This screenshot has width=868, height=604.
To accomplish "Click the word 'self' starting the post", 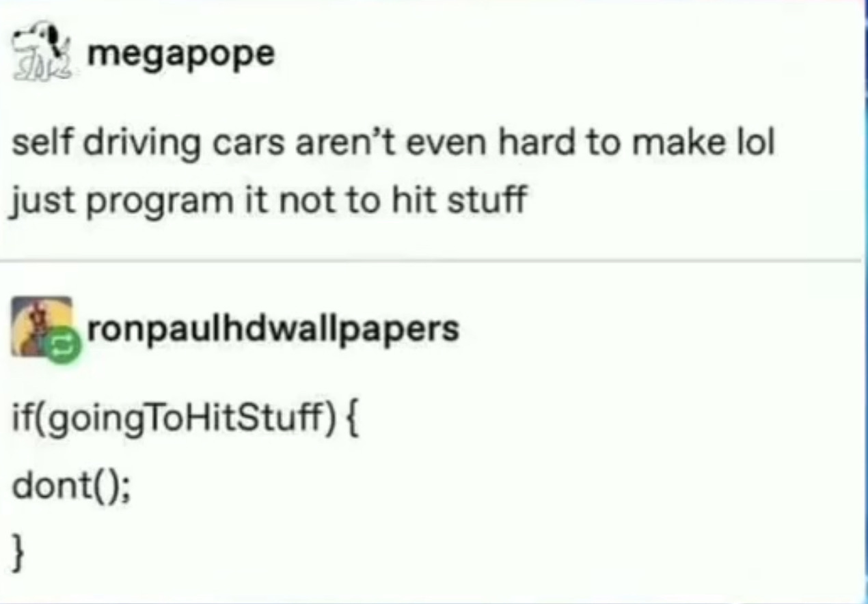I will point(36,143).
